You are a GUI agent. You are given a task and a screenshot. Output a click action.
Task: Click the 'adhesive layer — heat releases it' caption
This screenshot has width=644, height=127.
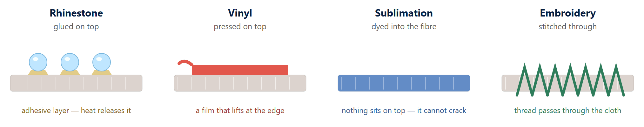coord(76,110)
